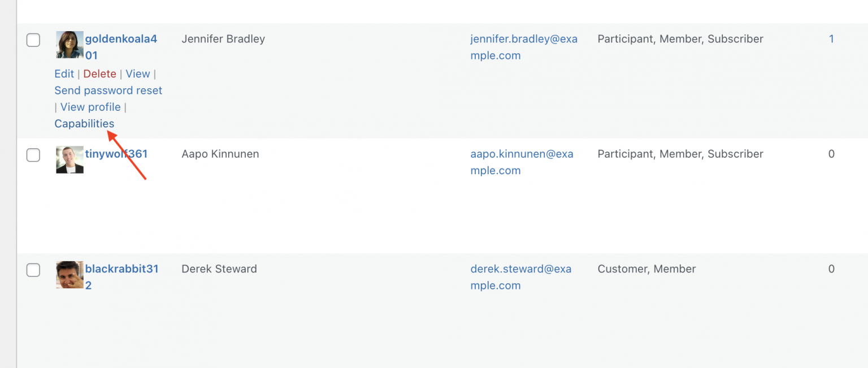Click Derek Steward's avatar photo

pos(69,275)
